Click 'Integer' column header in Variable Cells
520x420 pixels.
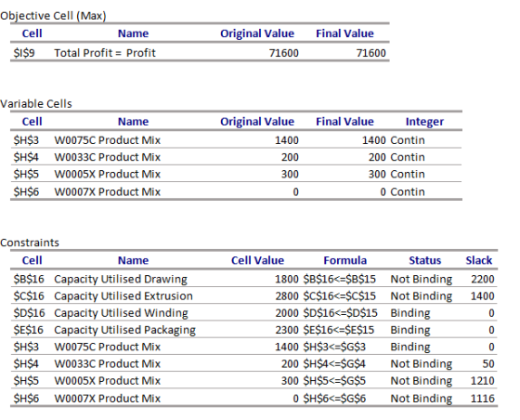click(x=424, y=122)
